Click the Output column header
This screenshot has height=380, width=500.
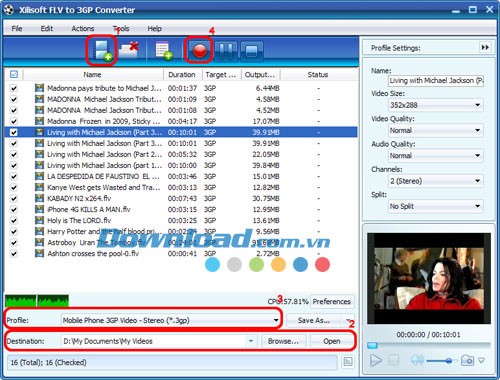tap(260, 75)
